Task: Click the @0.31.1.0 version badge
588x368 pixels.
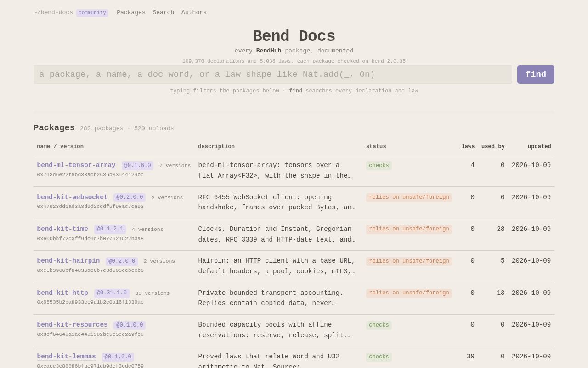Action: pyautogui.click(x=112, y=293)
